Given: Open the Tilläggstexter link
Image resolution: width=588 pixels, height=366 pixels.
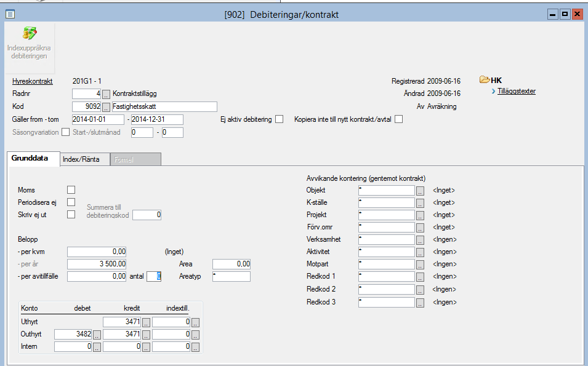Looking at the screenshot, I should click(x=517, y=91).
